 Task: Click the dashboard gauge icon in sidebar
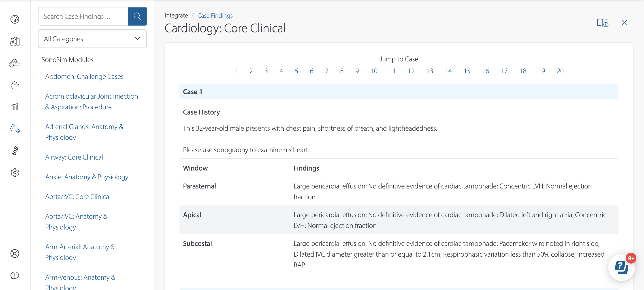(15, 19)
